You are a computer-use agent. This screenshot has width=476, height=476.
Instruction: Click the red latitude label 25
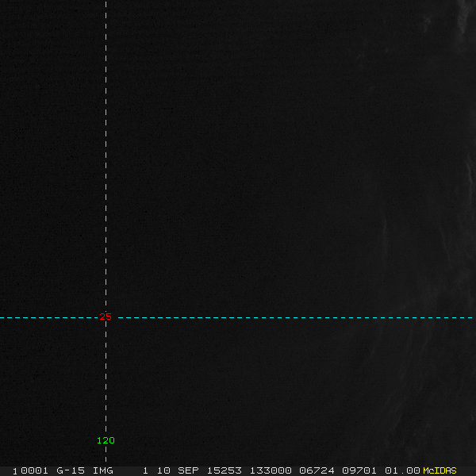[106, 317]
